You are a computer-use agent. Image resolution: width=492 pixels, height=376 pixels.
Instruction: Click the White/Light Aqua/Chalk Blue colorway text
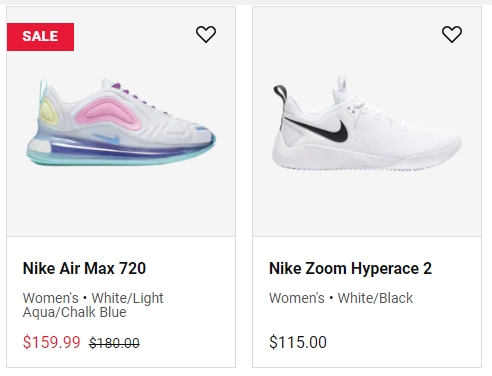pyautogui.click(x=93, y=305)
